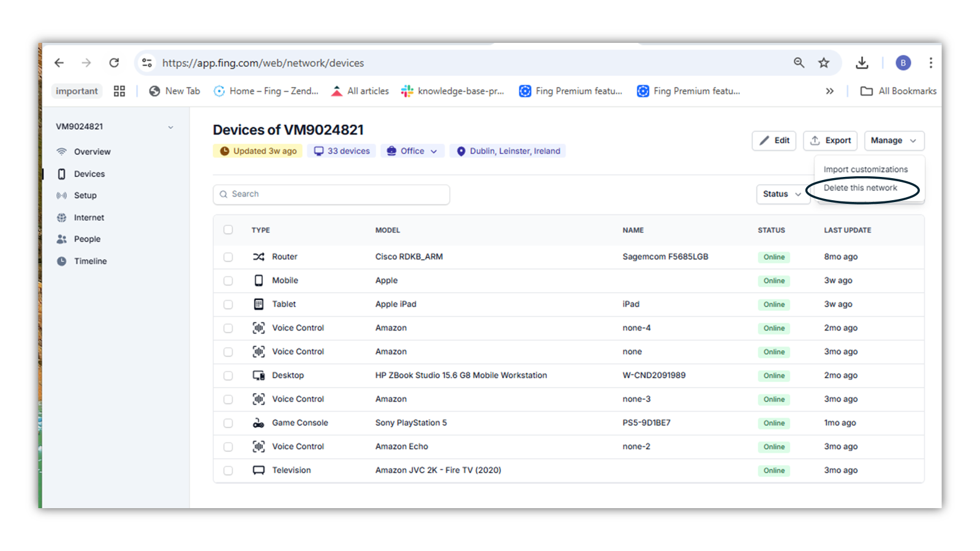Open browser downloads icon

click(862, 62)
